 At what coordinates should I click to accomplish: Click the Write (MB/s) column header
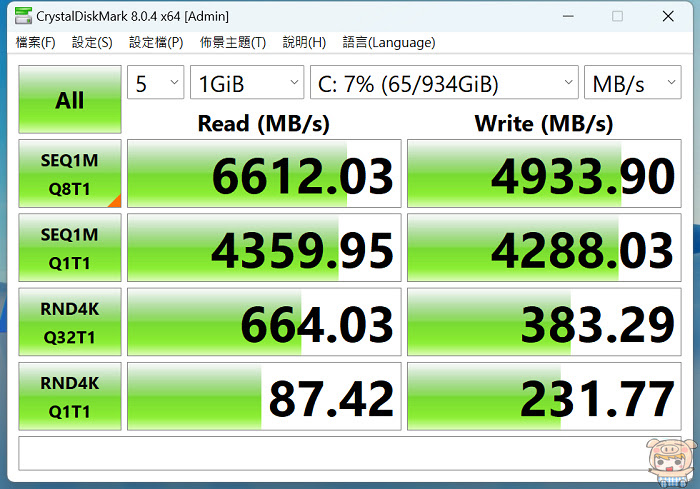pyautogui.click(x=544, y=123)
